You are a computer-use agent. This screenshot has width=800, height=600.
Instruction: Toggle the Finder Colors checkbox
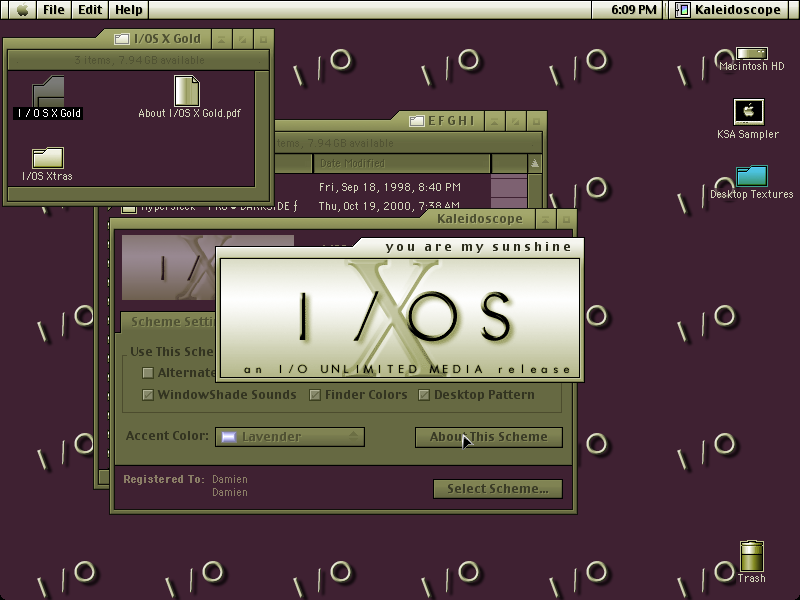pyautogui.click(x=315, y=395)
